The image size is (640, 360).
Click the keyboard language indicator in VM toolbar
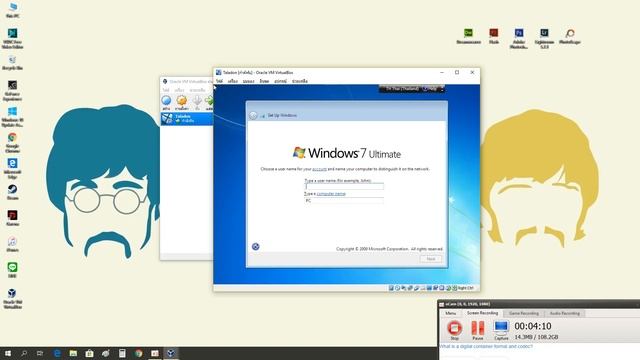(402, 89)
